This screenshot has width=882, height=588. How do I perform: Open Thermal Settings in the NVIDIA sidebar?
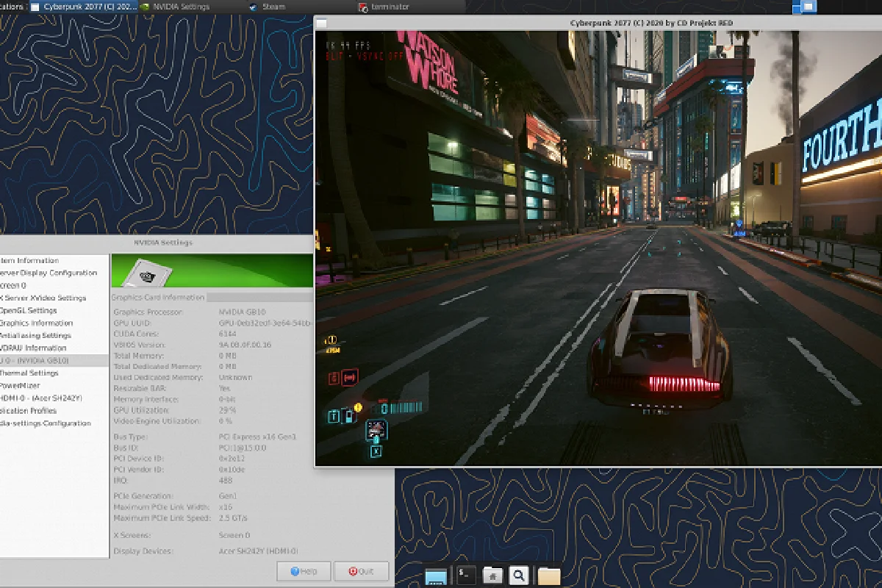coord(29,373)
